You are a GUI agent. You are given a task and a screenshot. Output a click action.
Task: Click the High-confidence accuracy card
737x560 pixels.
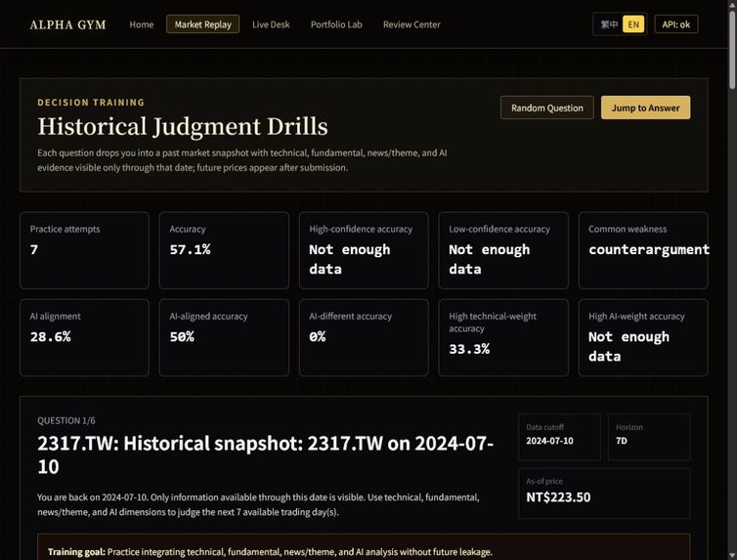(x=364, y=250)
